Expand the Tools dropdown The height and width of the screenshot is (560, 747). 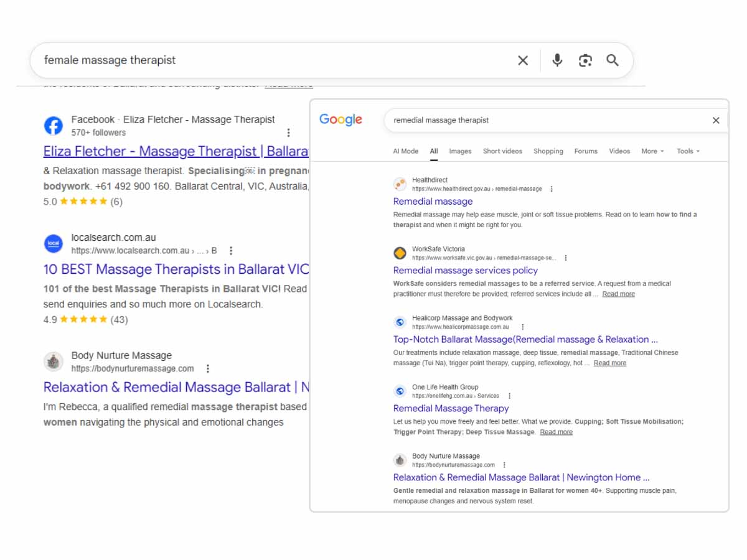(688, 151)
